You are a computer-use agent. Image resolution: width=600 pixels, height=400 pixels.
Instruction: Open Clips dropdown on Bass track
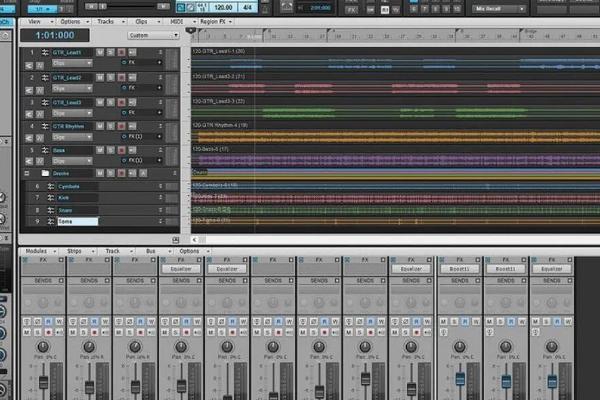coord(72,161)
